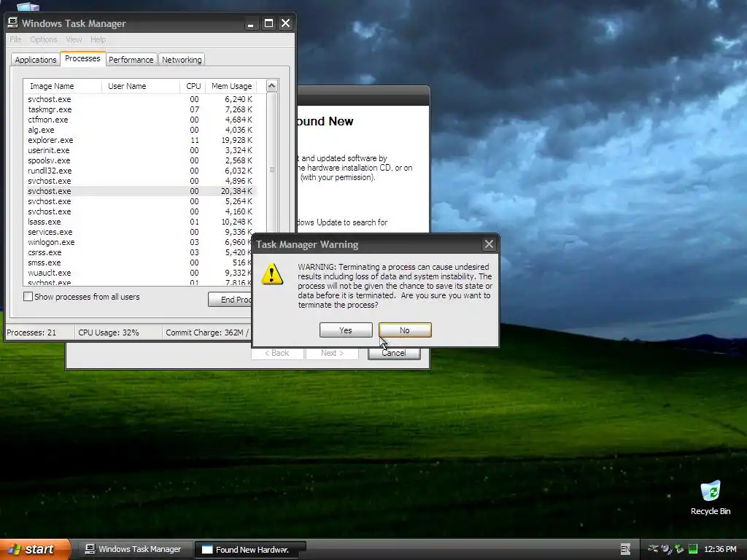Switch to Windows Task Manager taskbar button
Image resolution: width=747 pixels, height=560 pixels.
pos(135,549)
